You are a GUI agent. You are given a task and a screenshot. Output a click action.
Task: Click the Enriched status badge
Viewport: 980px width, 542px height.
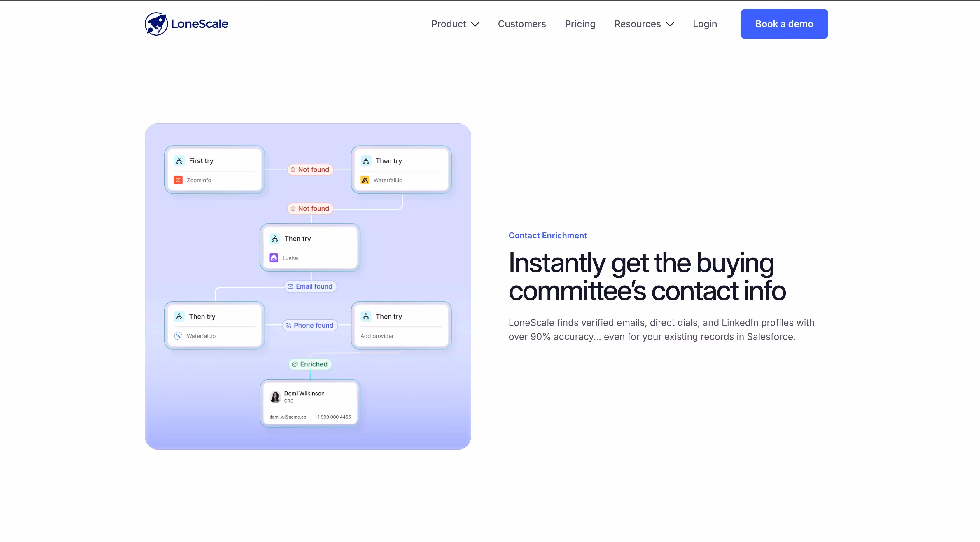310,364
